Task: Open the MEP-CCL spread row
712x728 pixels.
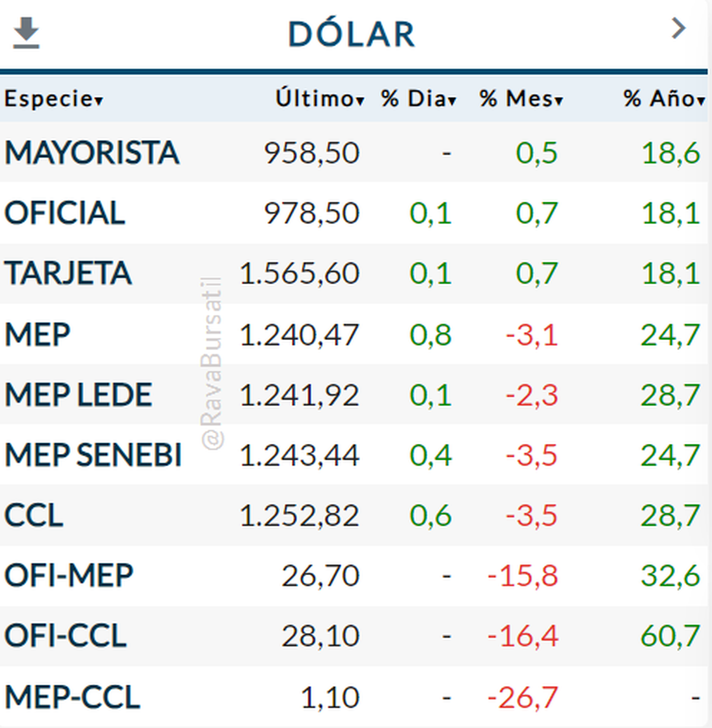Action: tap(72, 697)
